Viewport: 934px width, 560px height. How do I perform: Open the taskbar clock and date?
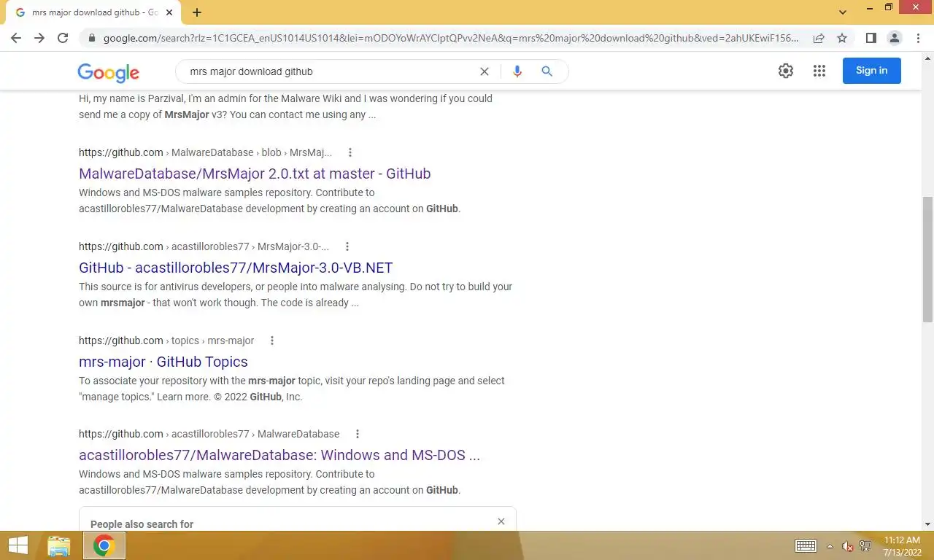pos(902,546)
